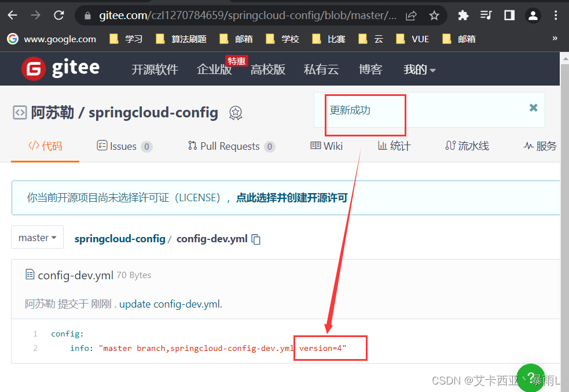Screen dimensions: 569x392
Task: Click the address bar URL
Action: 248,16
